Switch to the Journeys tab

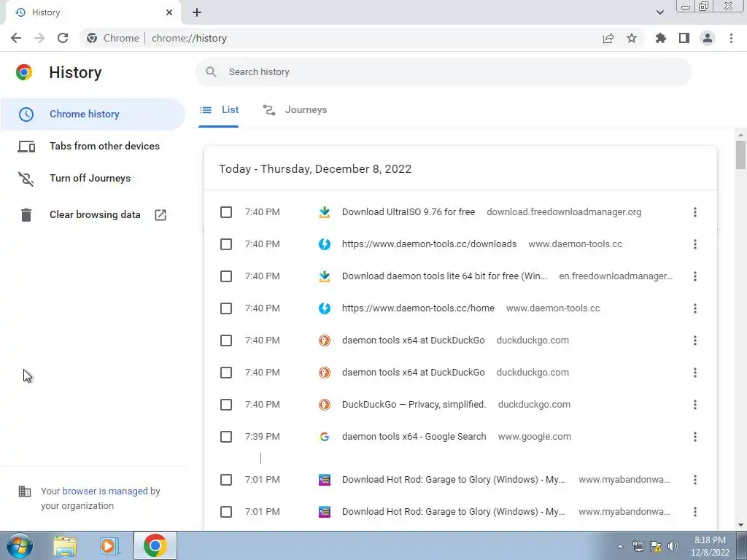pyautogui.click(x=295, y=110)
